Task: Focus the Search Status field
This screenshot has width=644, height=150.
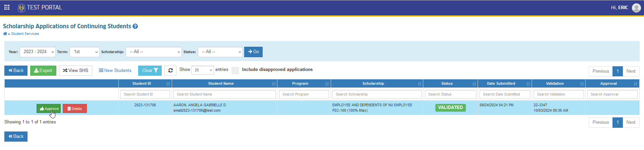Action: (450, 95)
